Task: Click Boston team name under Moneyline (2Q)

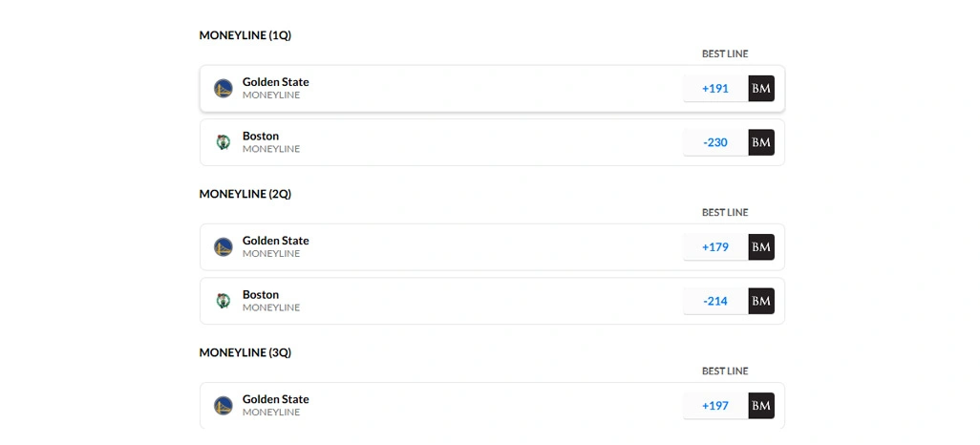Action: click(261, 294)
